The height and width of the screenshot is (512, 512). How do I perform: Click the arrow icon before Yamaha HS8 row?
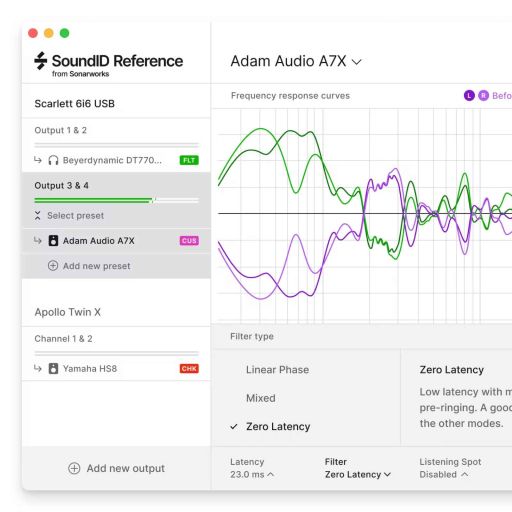38,368
